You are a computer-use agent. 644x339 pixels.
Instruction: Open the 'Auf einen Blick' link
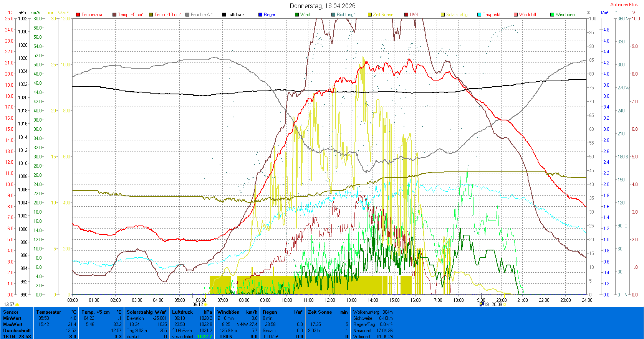point(624,5)
